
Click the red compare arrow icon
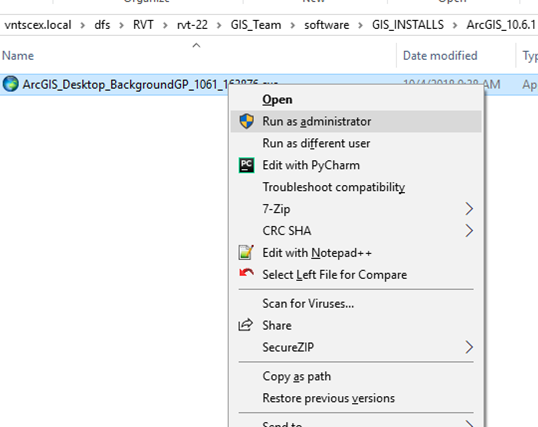coord(246,273)
